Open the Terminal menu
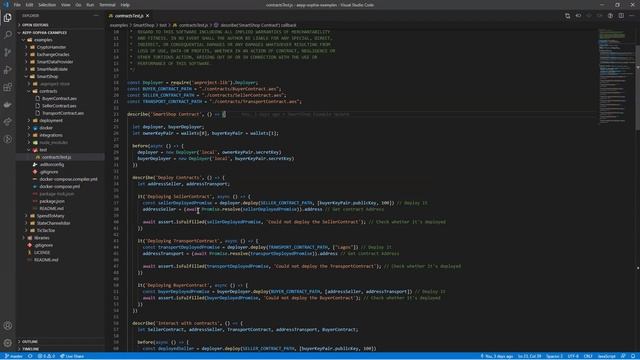This screenshot has width=640, height=360. [x=107, y=5]
